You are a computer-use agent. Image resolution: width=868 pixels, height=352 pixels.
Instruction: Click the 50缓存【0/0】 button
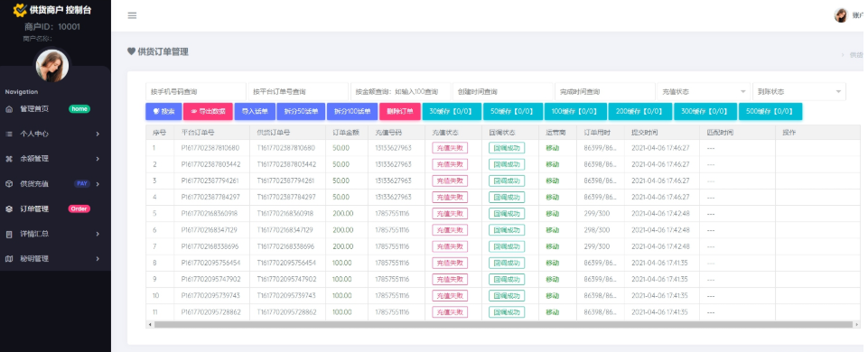(x=513, y=111)
